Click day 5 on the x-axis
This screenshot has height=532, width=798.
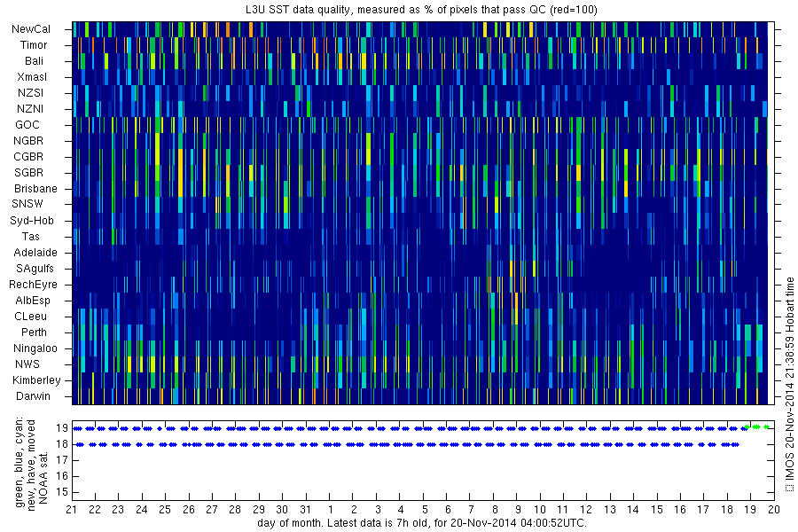click(425, 510)
